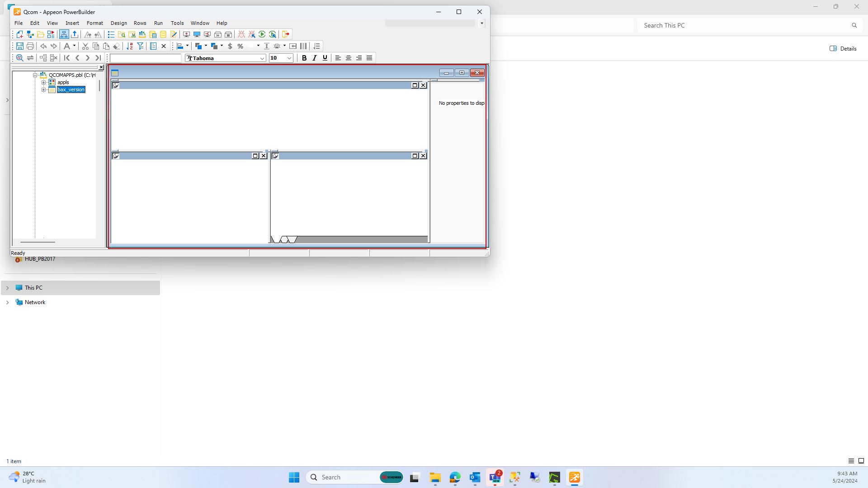Click the Exit PowerBuilder door icon

(x=286, y=34)
